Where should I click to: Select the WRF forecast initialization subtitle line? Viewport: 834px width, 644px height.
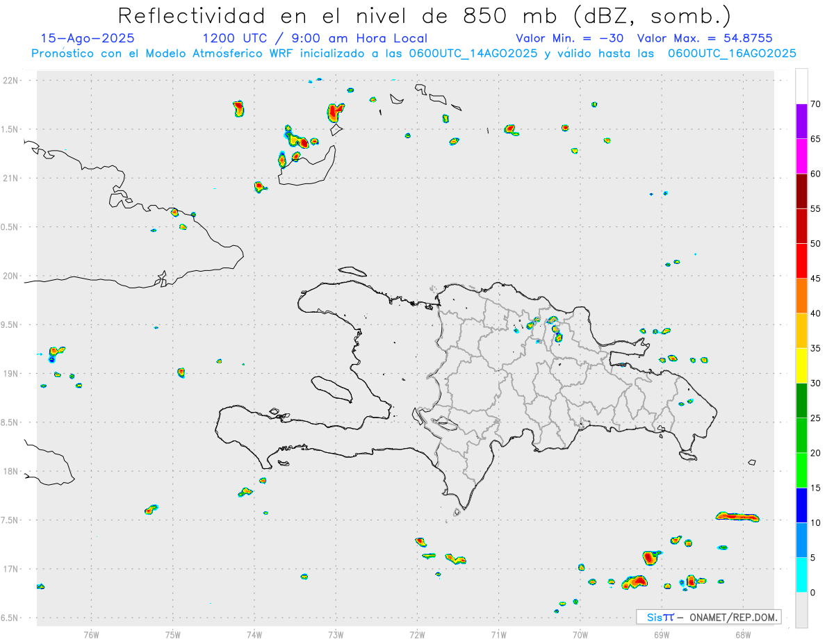pos(414,53)
